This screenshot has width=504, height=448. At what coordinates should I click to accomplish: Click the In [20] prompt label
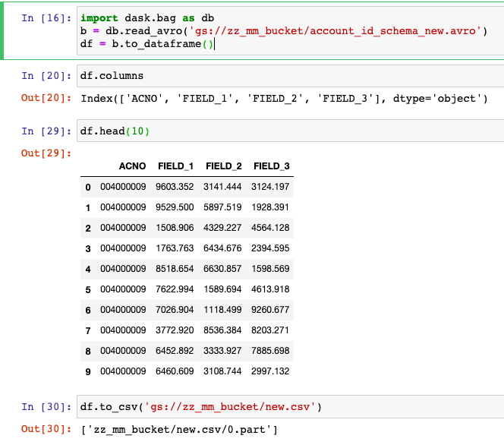pyautogui.click(x=46, y=76)
